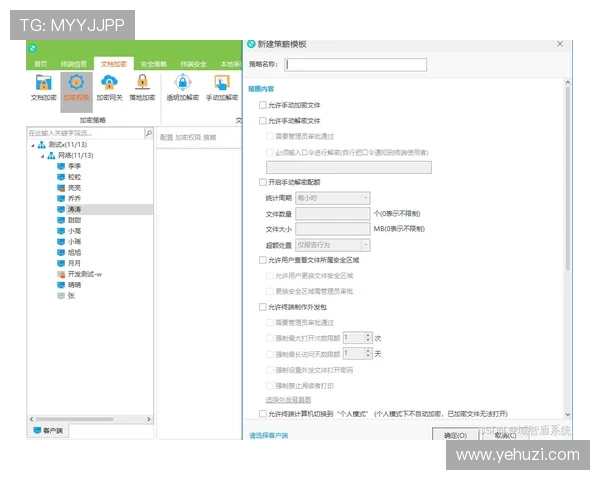The image size is (600, 480).
Task: Click the 手动加解密 toolbar icon
Action: click(x=222, y=86)
